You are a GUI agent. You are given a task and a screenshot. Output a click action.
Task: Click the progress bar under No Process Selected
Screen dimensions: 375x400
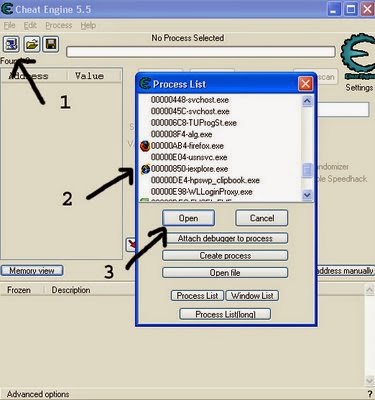point(201,52)
